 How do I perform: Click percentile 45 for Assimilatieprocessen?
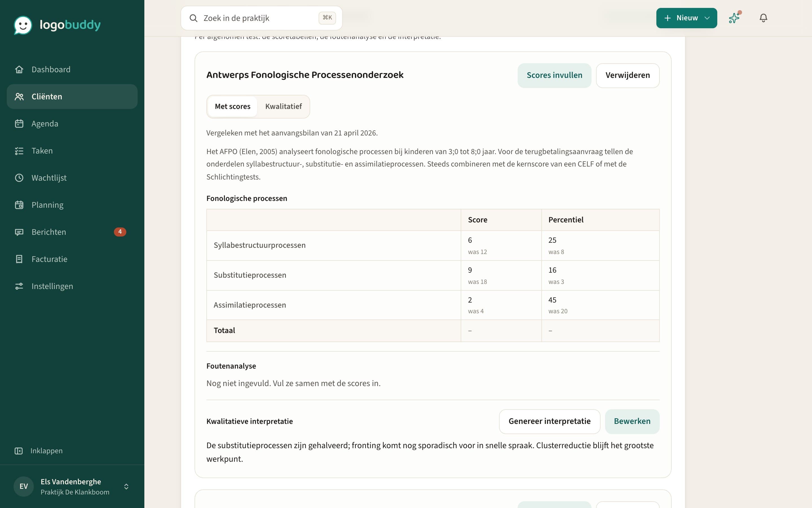[552, 300]
